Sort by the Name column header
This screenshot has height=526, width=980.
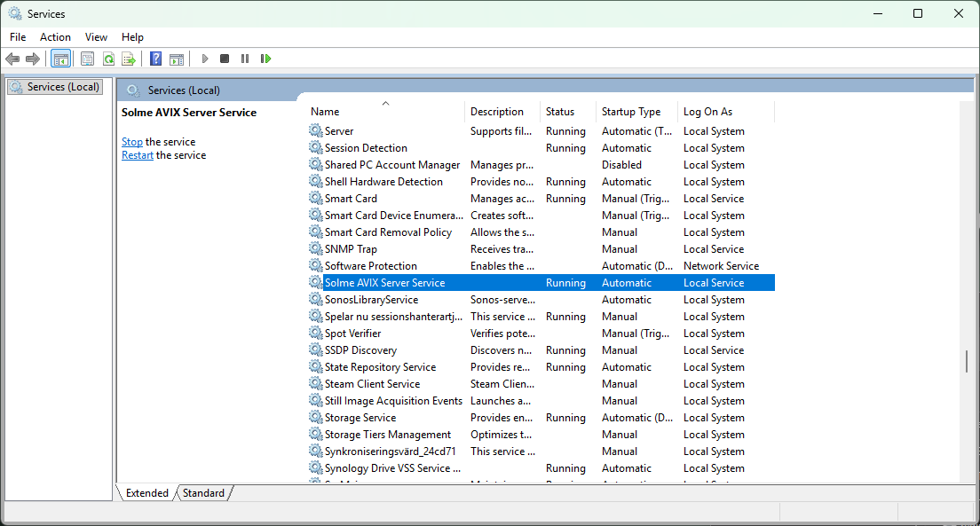point(387,111)
